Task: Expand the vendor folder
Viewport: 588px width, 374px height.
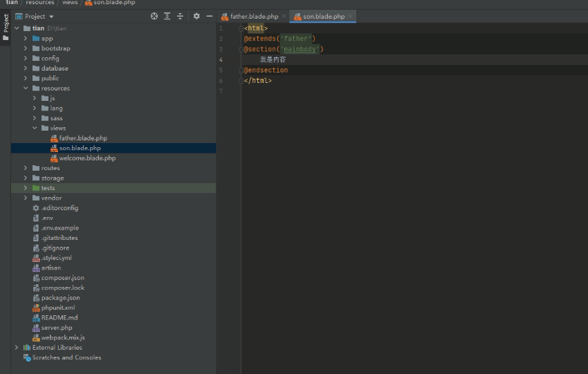Action: [26, 198]
